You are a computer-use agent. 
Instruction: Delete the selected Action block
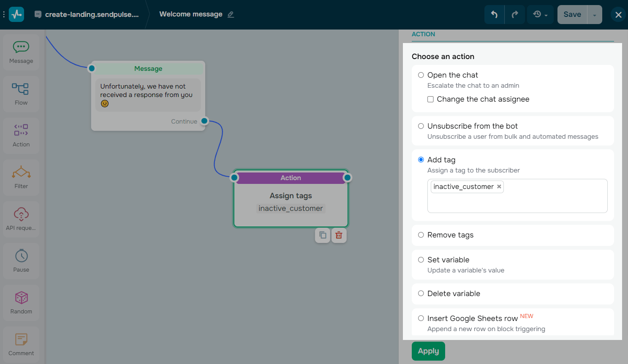pos(338,235)
